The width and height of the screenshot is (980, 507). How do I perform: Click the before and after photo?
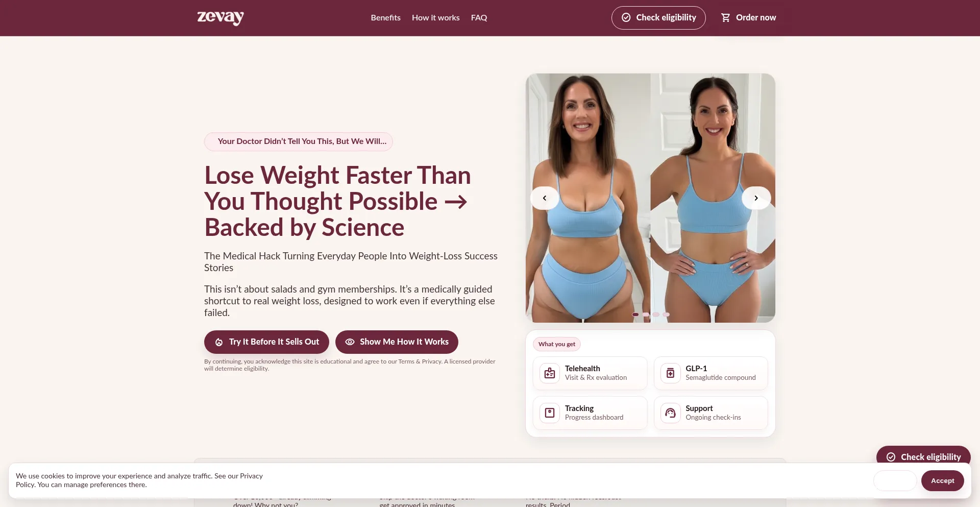point(650,198)
